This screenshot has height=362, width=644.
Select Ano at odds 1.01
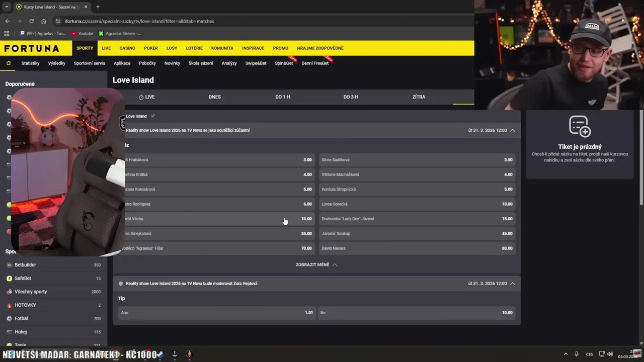click(217, 313)
